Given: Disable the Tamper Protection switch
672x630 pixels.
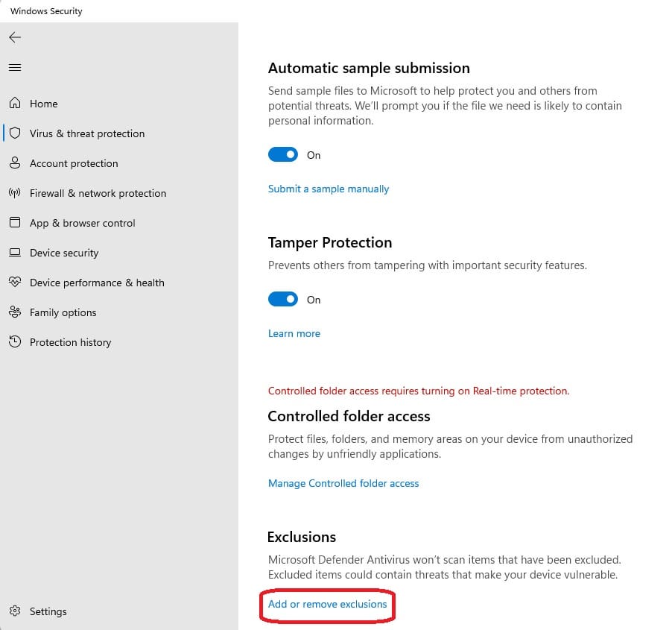Looking at the screenshot, I should click(283, 299).
